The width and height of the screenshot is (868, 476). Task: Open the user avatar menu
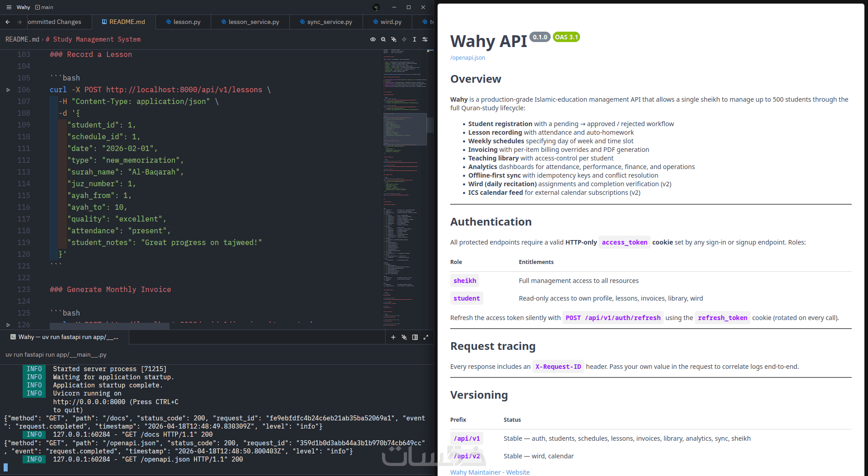(376, 7)
